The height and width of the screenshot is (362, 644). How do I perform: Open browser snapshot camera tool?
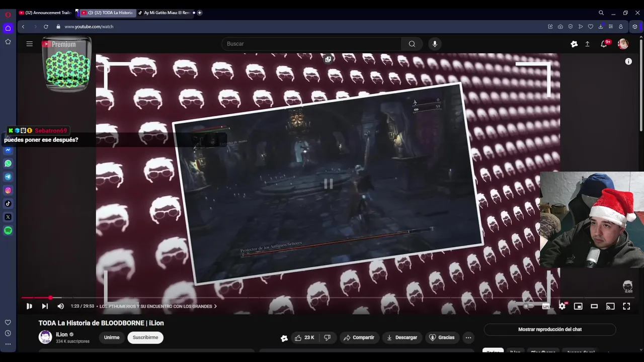560,27
